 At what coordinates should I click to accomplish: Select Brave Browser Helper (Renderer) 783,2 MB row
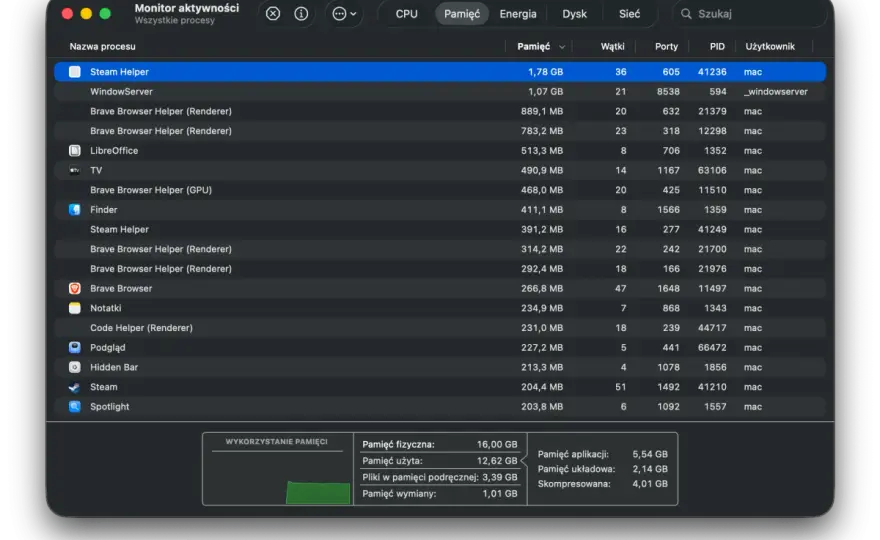440,131
